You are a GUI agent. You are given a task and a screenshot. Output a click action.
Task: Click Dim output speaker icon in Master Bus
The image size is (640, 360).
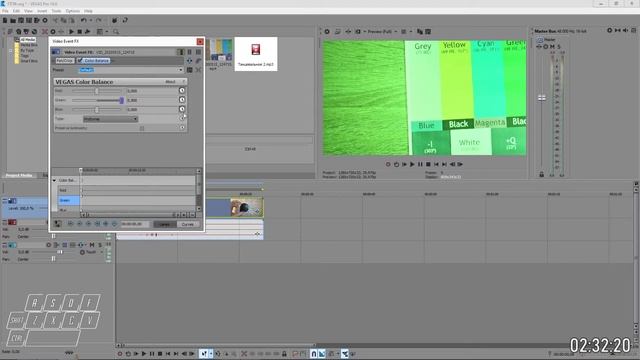[x=625, y=31]
